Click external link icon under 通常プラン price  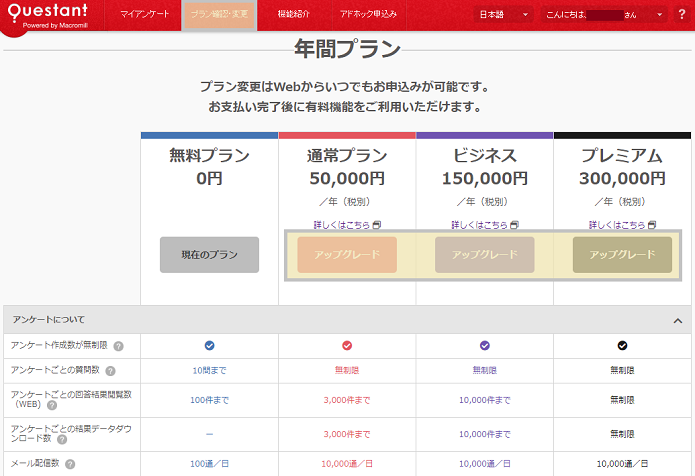(x=377, y=225)
